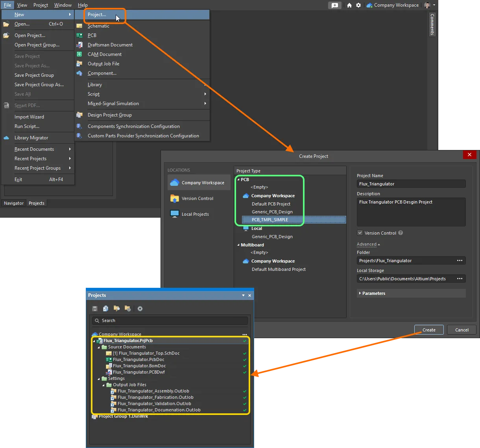This screenshot has width=480, height=448.
Task: Select Flux_Triangulator.BomDoc file
Action: (x=139, y=366)
